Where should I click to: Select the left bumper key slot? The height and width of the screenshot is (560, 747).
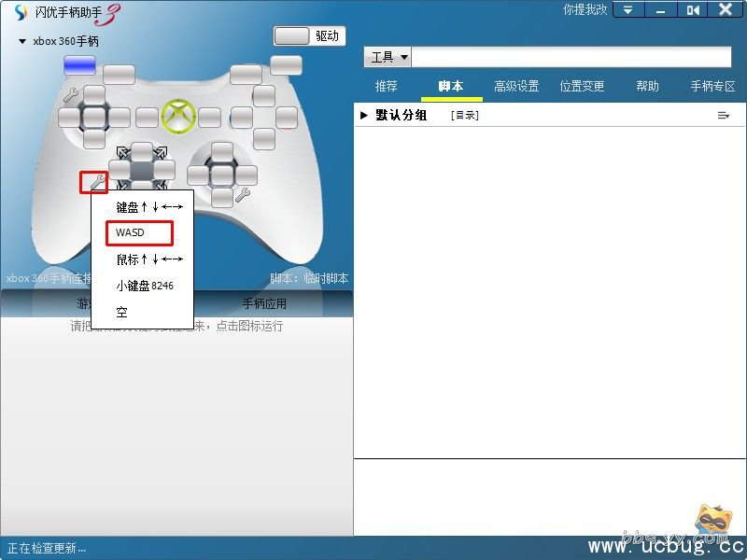(119, 75)
